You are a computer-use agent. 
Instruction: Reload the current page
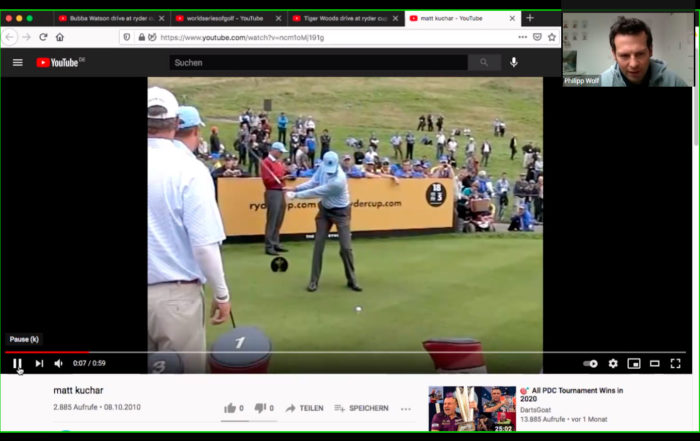[x=43, y=37]
